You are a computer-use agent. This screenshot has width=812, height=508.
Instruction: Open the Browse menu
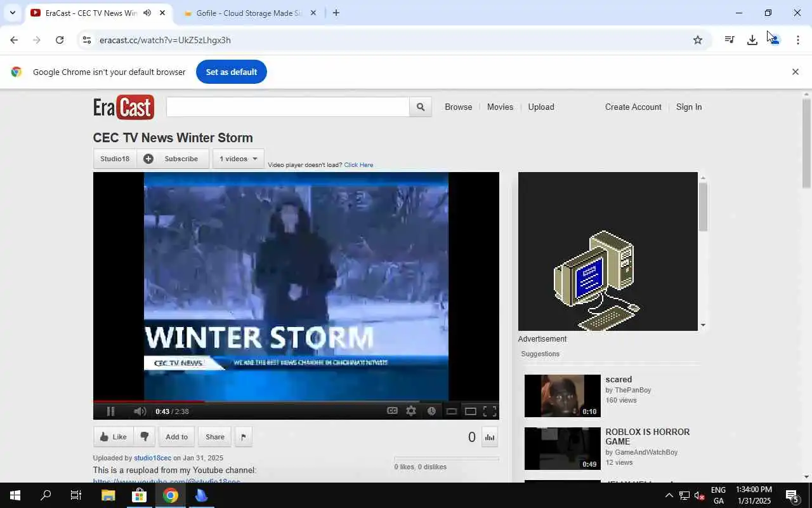[x=458, y=107]
